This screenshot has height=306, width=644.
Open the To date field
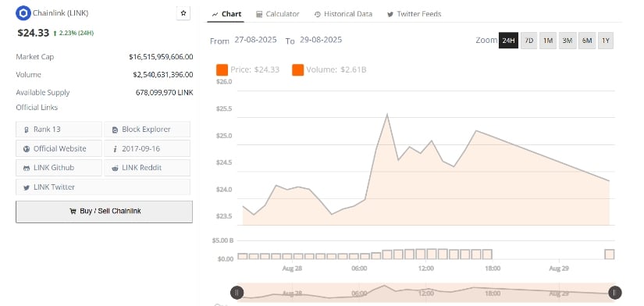[x=321, y=41]
